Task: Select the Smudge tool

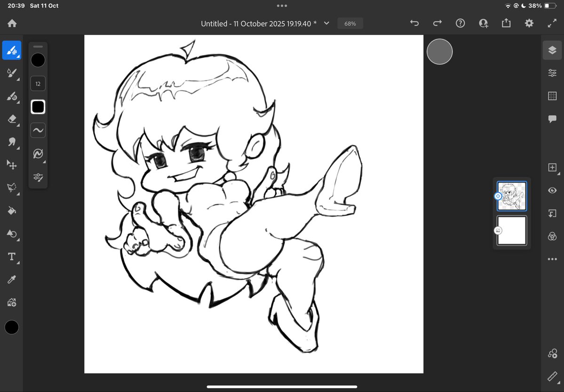Action: click(x=12, y=142)
